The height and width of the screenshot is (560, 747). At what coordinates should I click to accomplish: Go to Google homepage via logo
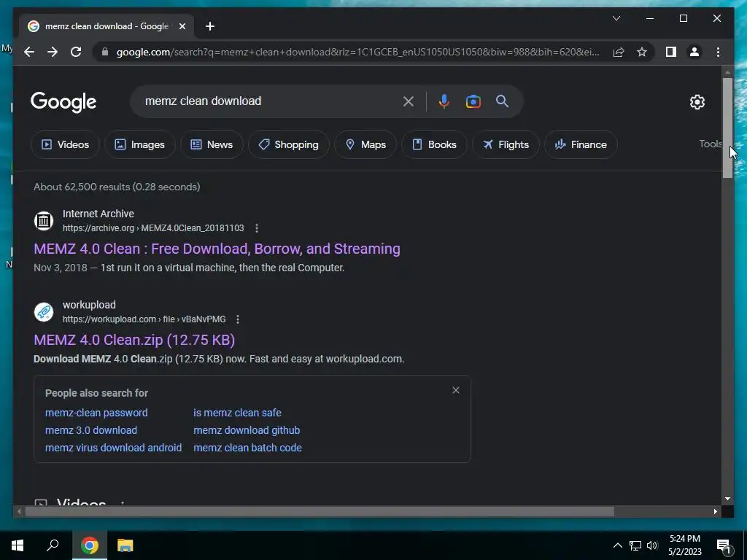point(63,102)
